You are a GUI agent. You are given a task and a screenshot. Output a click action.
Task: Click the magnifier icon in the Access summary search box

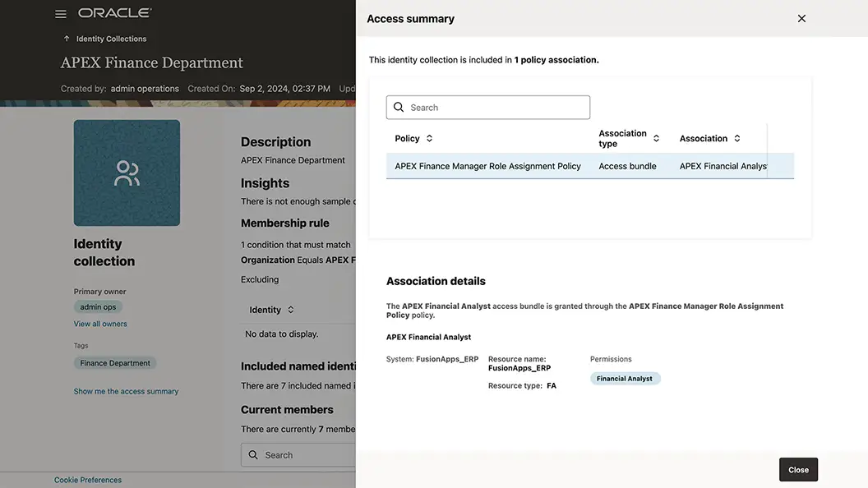(399, 107)
